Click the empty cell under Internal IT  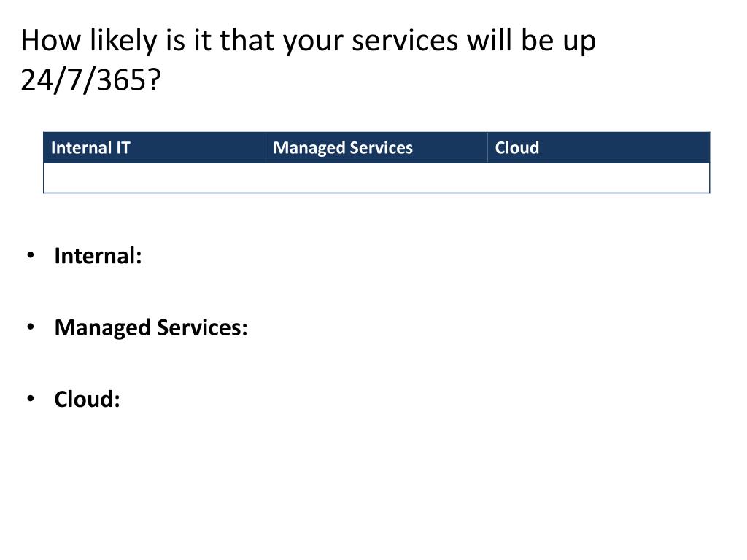tap(155, 178)
